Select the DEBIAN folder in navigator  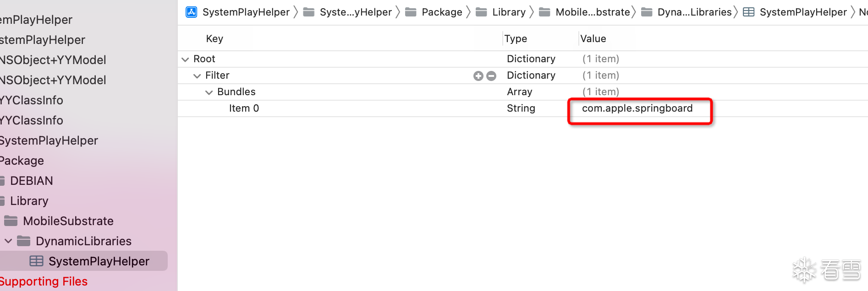point(31,181)
